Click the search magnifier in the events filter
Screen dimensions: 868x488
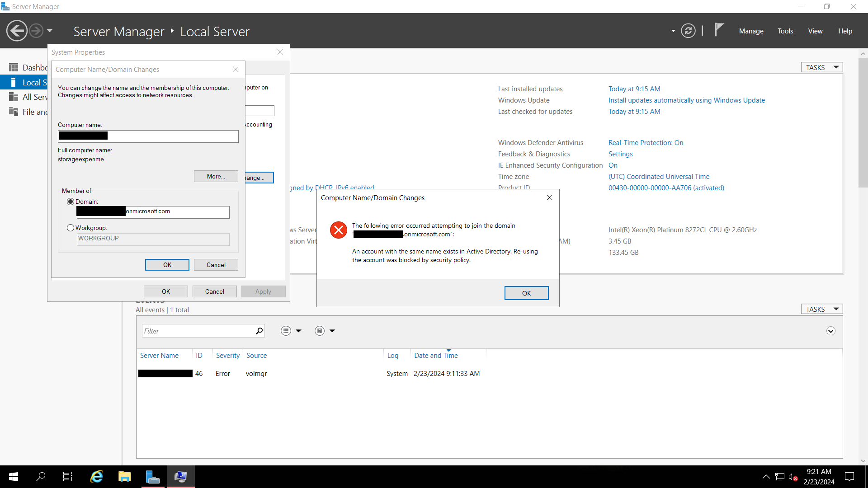point(259,331)
